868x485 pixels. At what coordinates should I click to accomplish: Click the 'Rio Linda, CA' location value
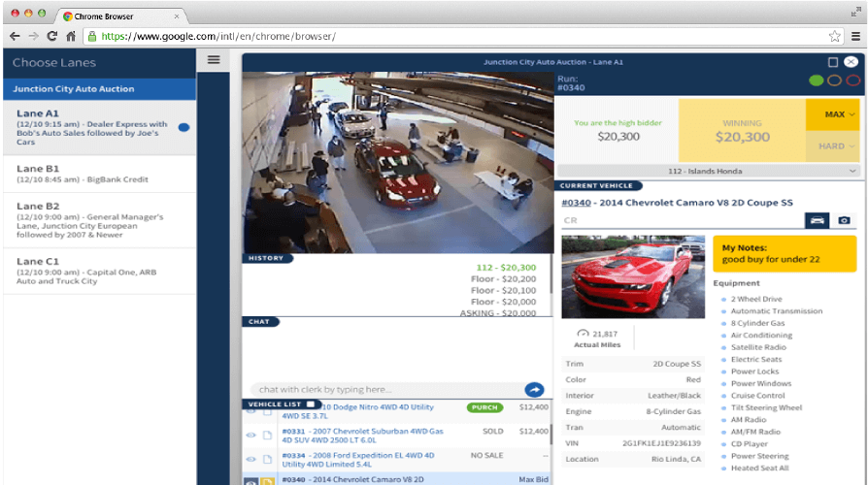(676, 459)
